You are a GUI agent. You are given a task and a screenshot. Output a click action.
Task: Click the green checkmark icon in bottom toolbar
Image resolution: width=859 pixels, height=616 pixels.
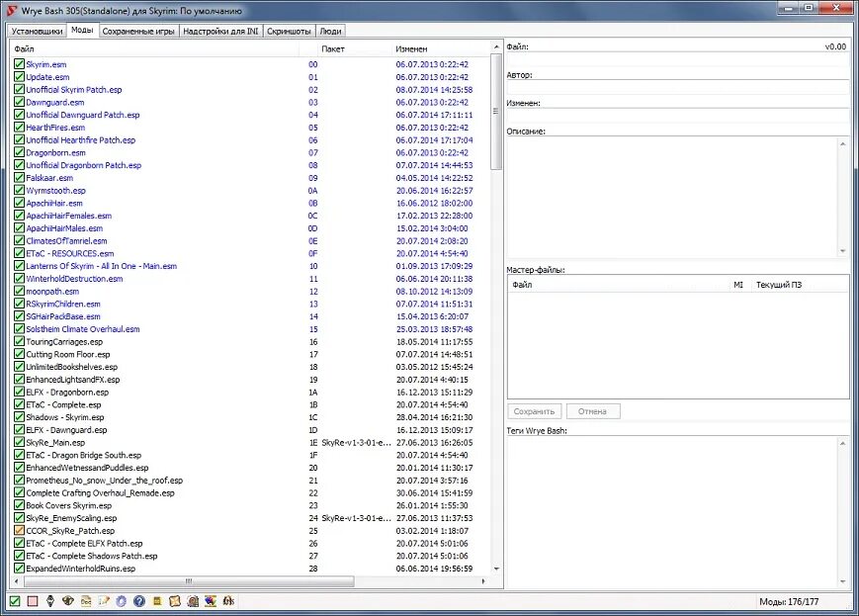[15, 601]
